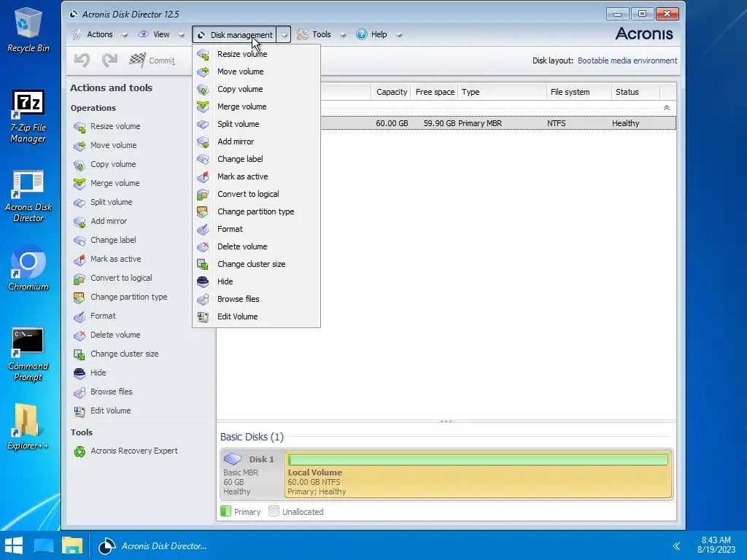Click Change cluster size icon in sidebar

pyautogui.click(x=79, y=354)
